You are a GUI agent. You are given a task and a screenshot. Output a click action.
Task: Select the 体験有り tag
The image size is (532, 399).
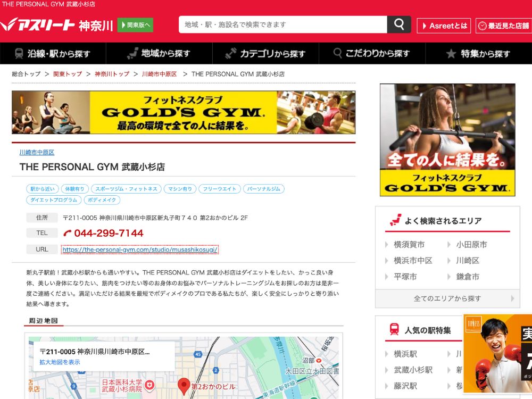pos(75,189)
